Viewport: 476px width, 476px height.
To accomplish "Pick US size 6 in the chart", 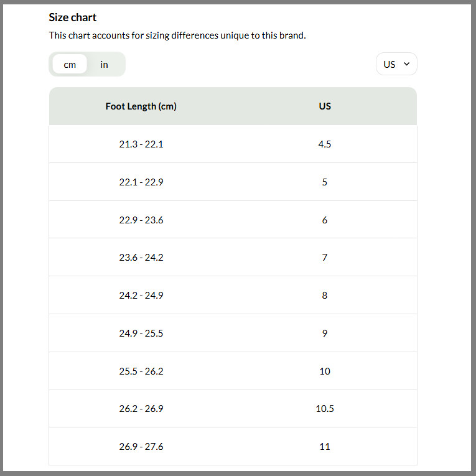I will coord(325,220).
